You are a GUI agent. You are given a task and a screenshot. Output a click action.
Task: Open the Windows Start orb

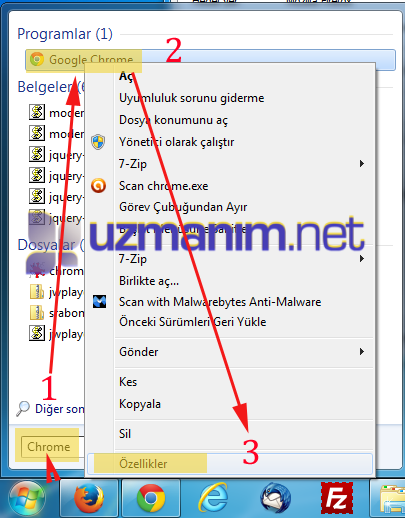[x=27, y=499]
